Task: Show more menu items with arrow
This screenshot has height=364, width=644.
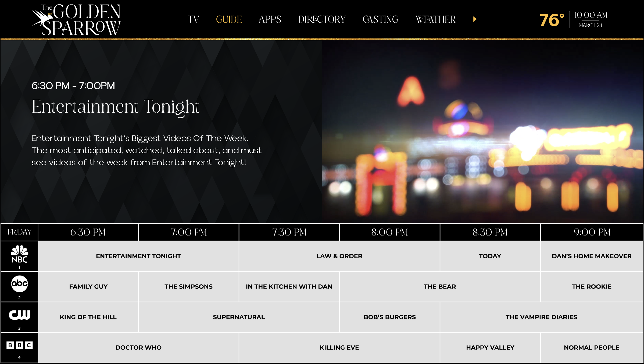Action: click(475, 19)
